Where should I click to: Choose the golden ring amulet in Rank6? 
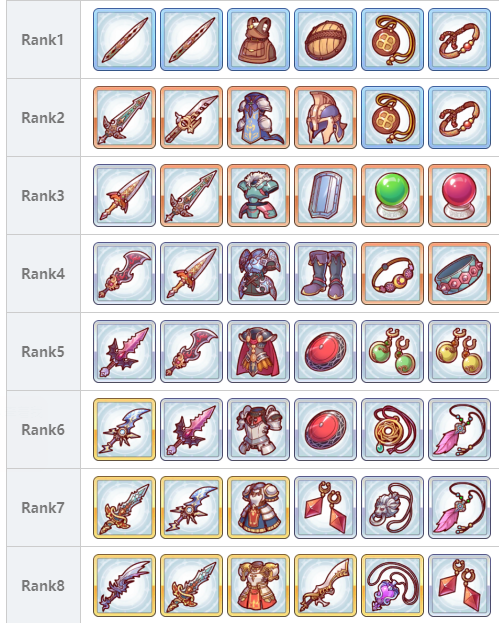click(x=393, y=430)
